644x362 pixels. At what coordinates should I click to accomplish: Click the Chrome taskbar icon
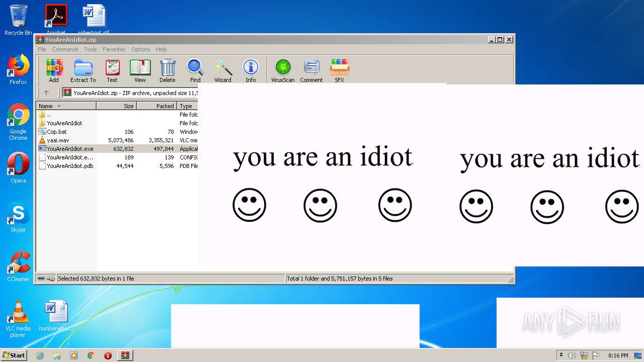click(x=91, y=355)
